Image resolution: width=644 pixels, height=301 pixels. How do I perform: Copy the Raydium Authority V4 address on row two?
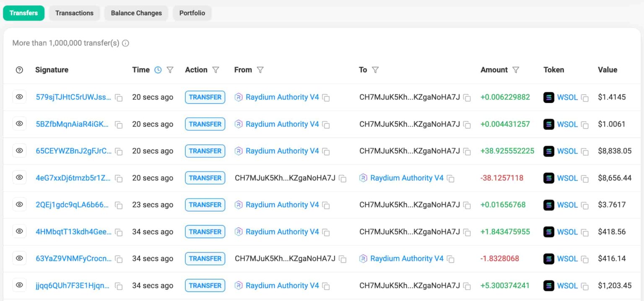[326, 124]
